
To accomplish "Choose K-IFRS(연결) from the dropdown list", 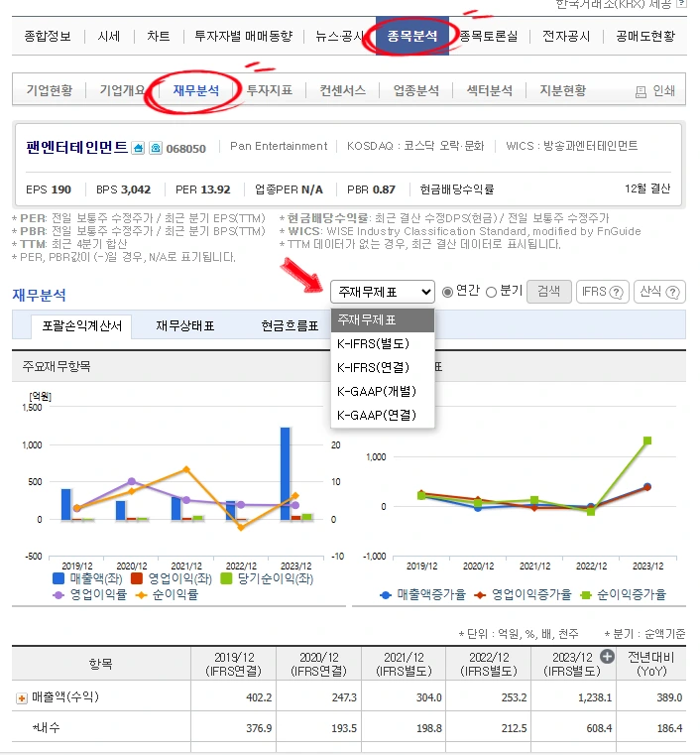I will 383,367.
